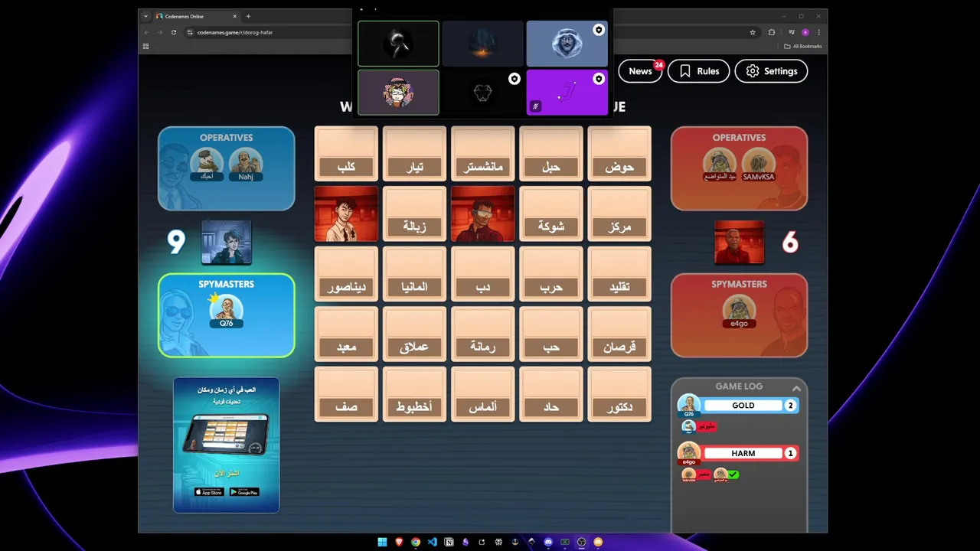Select the card labeled تيار
The height and width of the screenshot is (551, 980).
pyautogui.click(x=414, y=154)
